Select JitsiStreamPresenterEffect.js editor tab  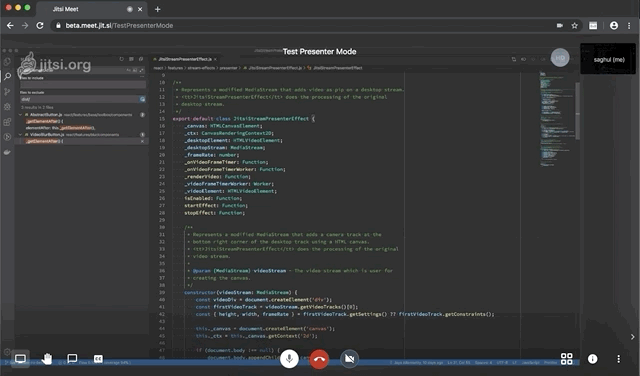tap(185, 59)
